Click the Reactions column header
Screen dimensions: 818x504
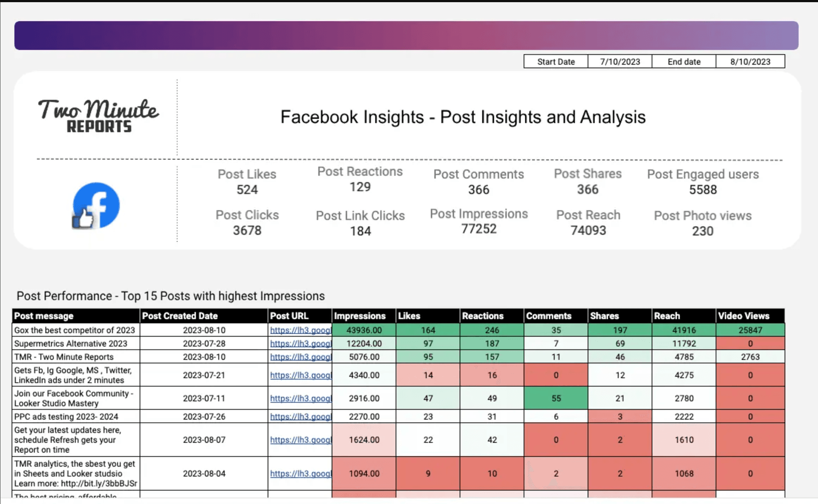[x=492, y=316]
